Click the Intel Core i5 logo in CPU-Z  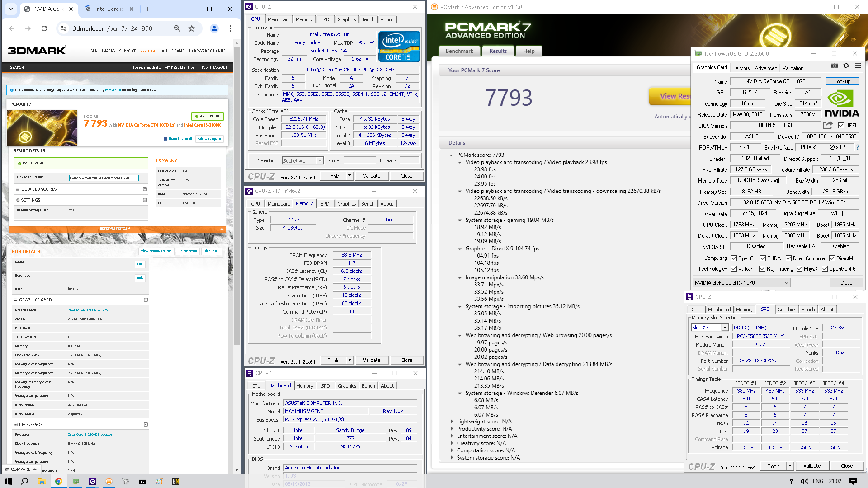click(399, 46)
